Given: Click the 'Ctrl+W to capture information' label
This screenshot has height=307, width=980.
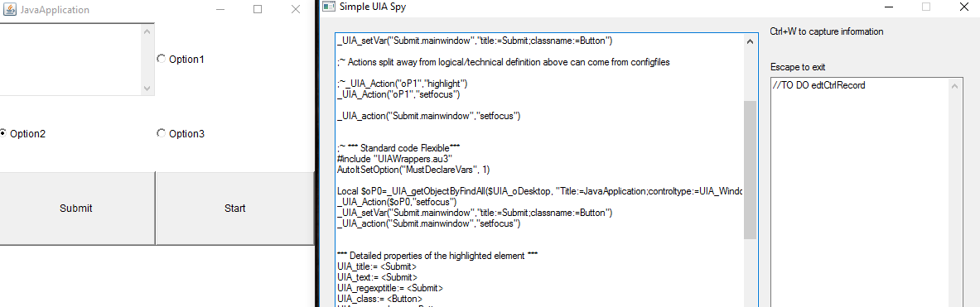Looking at the screenshot, I should point(827,31).
